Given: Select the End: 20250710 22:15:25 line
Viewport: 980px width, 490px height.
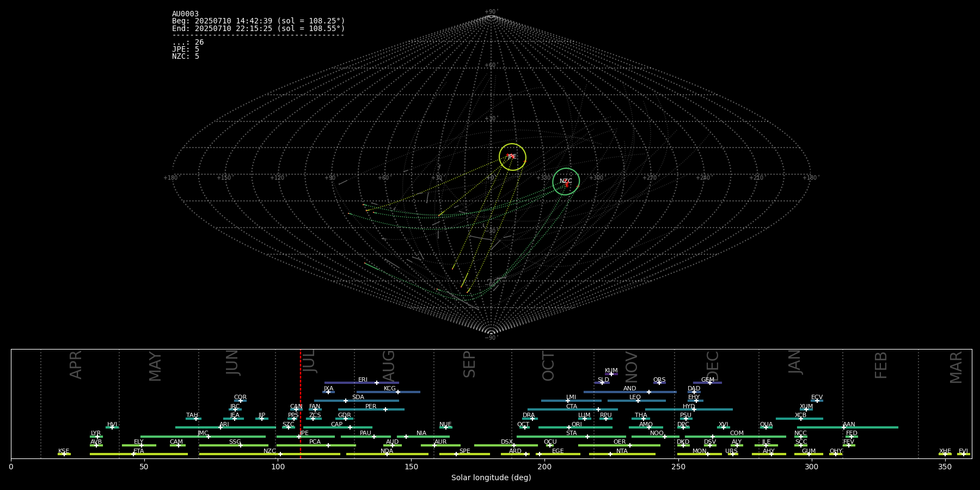Looking at the screenshot, I should (259, 28).
